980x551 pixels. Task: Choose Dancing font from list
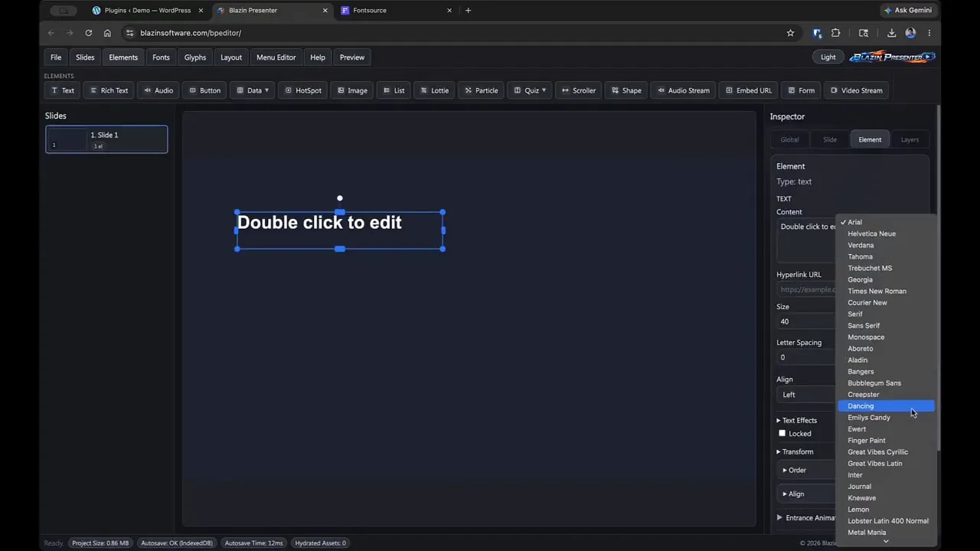coord(886,406)
